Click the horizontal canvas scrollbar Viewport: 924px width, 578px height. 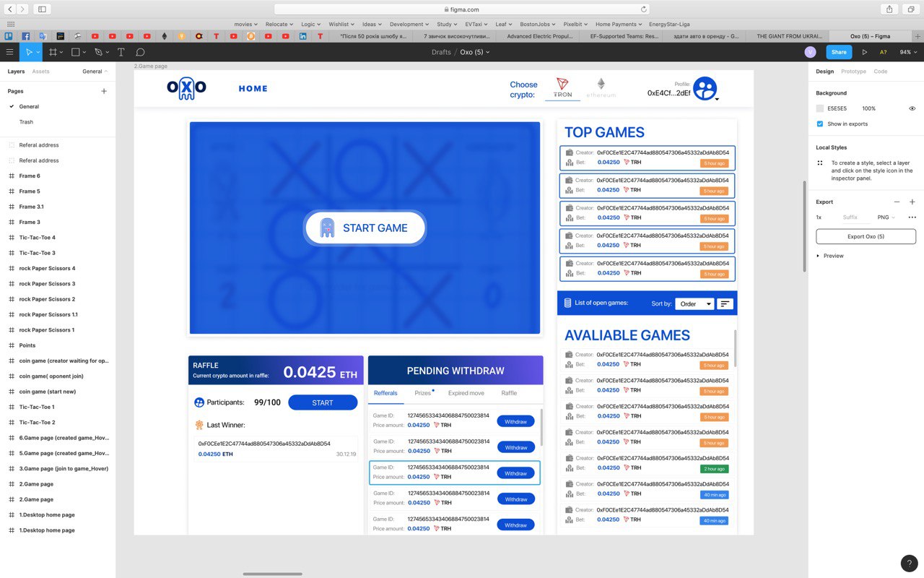click(x=272, y=574)
